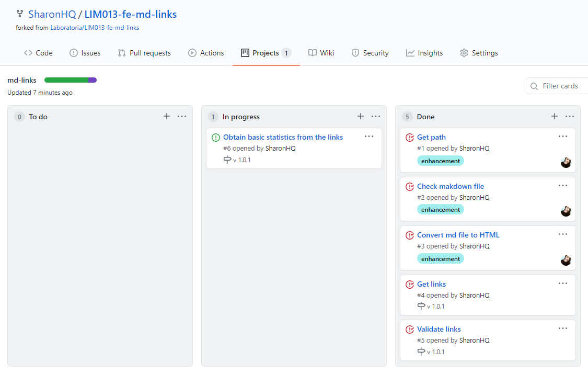
Task: Open menu for Get path card
Action: tap(563, 136)
